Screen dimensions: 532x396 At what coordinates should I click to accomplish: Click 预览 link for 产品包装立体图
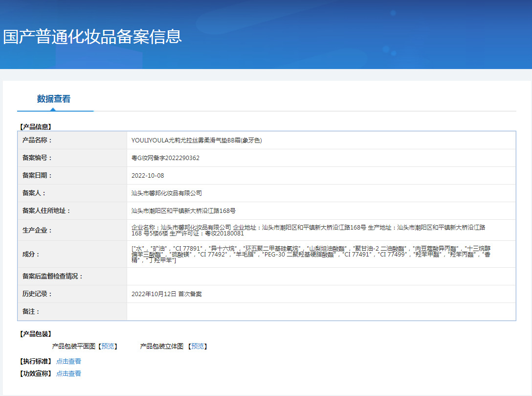point(198,346)
